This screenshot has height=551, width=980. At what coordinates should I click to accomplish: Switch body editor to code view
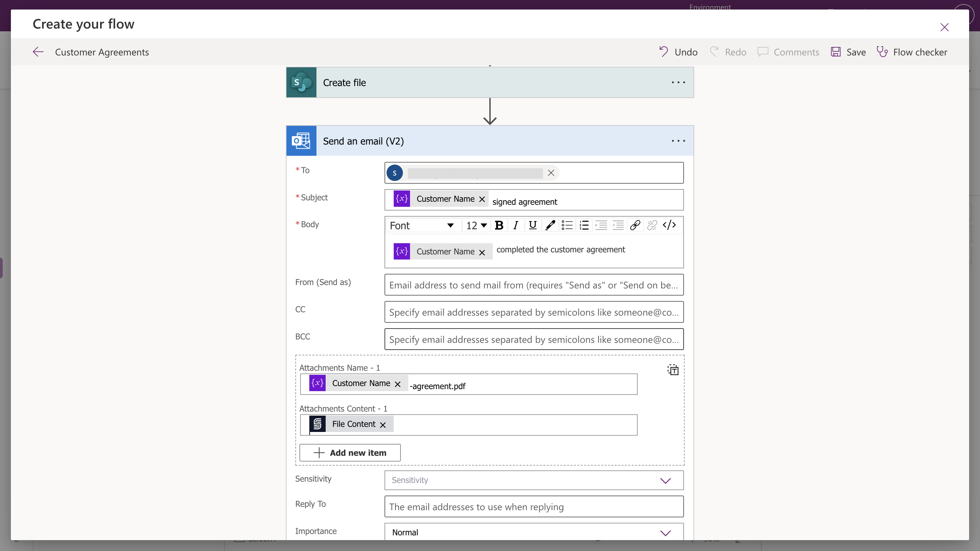669,225
